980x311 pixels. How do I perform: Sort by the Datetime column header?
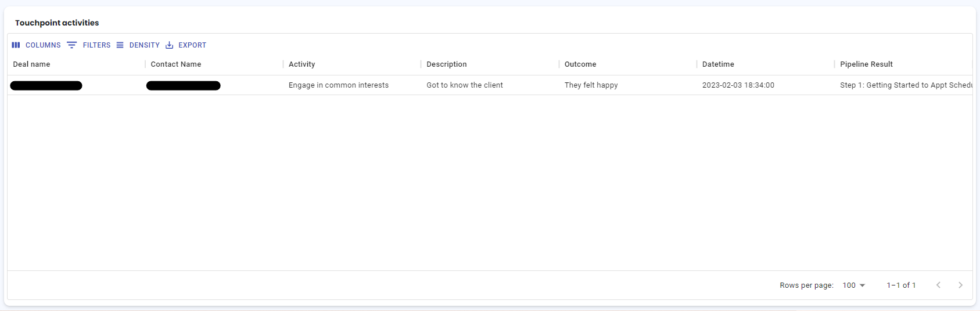pyautogui.click(x=718, y=64)
